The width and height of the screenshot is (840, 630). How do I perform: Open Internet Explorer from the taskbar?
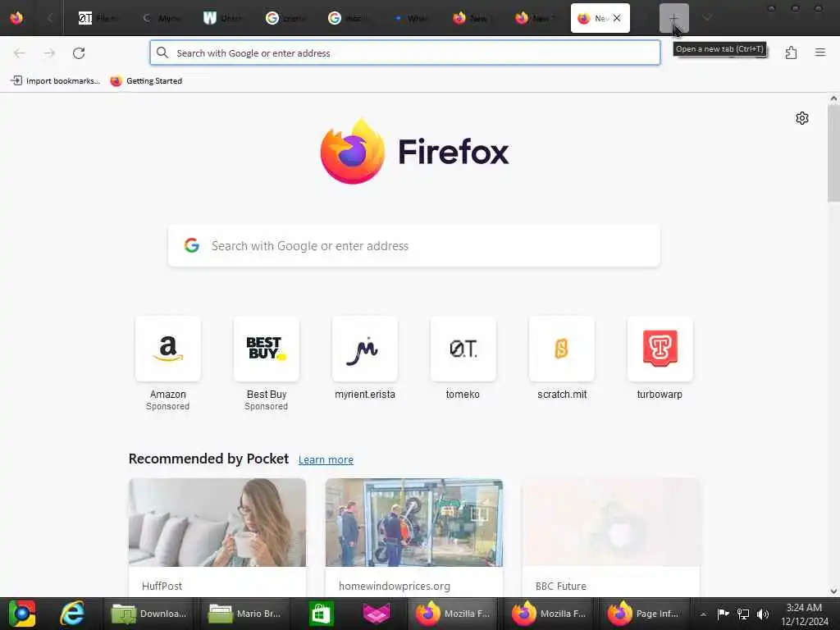click(72, 614)
